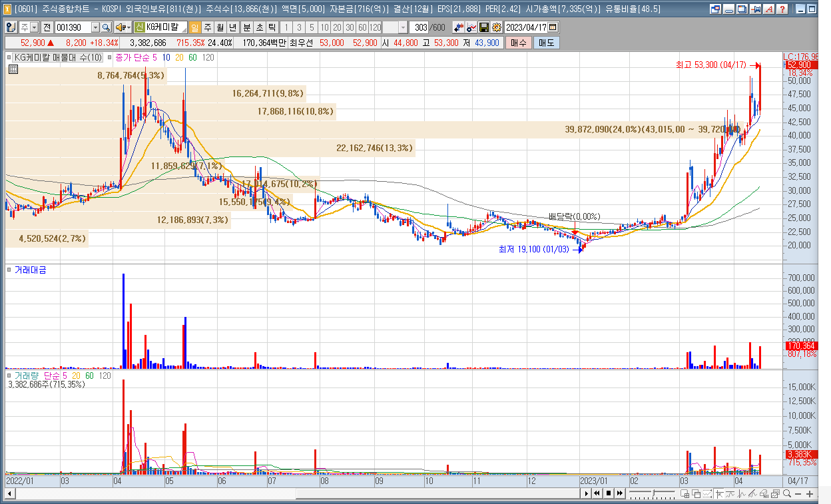Click the horizontal scrollbar left arrow
The image size is (831, 504).
(x=10, y=493)
